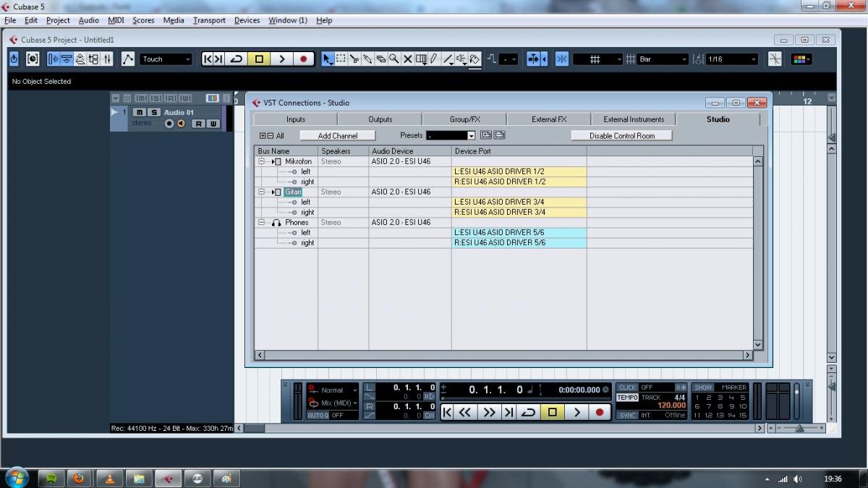This screenshot has height=488, width=868.
Task: Mute the Audio 01 track
Action: 140,112
